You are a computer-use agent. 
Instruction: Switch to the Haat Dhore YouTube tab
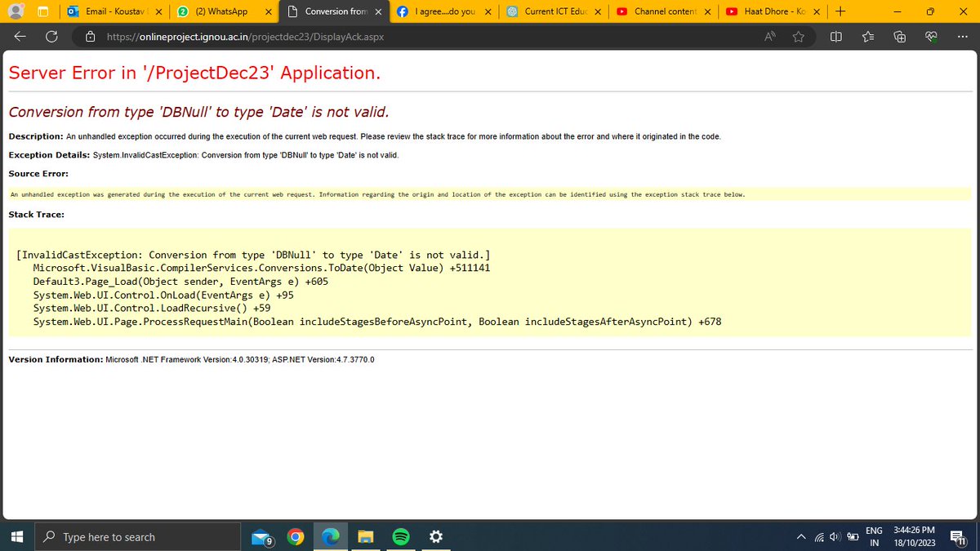772,11
